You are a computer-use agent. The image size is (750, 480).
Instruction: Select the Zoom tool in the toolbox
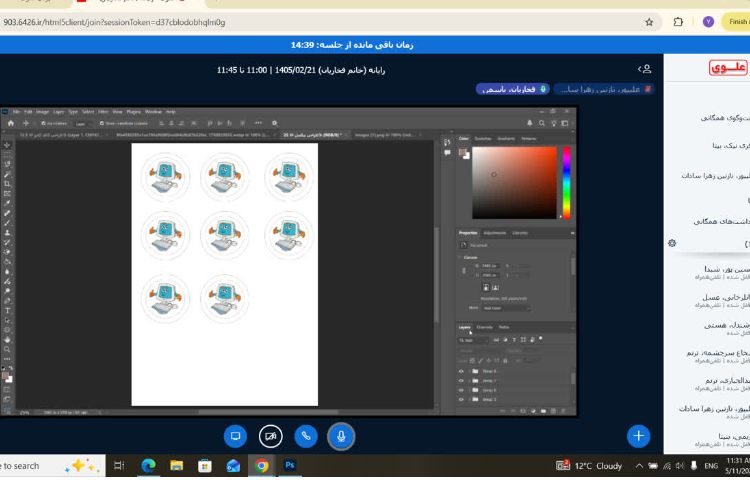point(7,349)
